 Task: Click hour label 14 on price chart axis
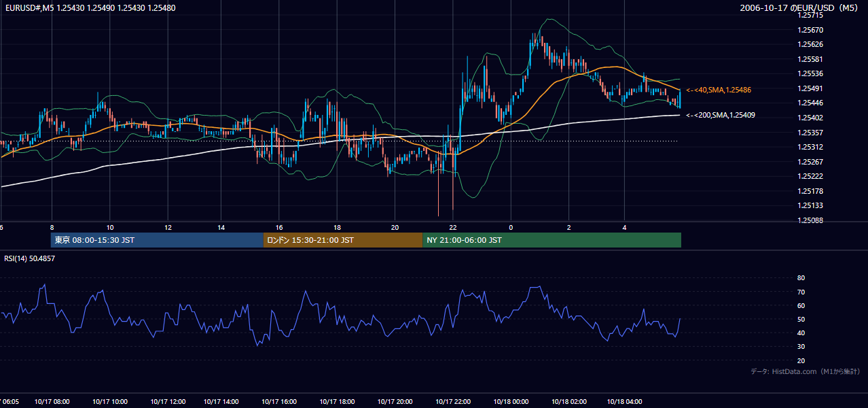click(x=221, y=227)
